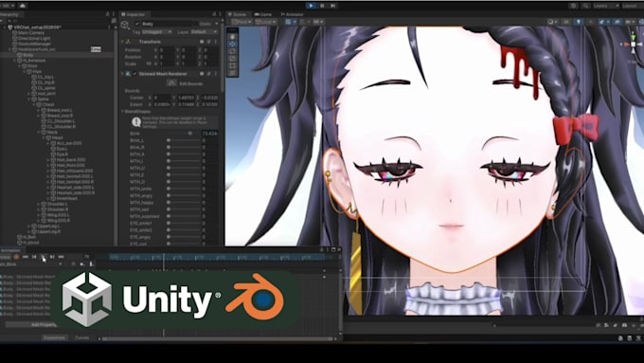Select the Rotate tool in the Scene overlay
Image resolution: width=644 pixels, height=363 pixels.
(x=232, y=51)
